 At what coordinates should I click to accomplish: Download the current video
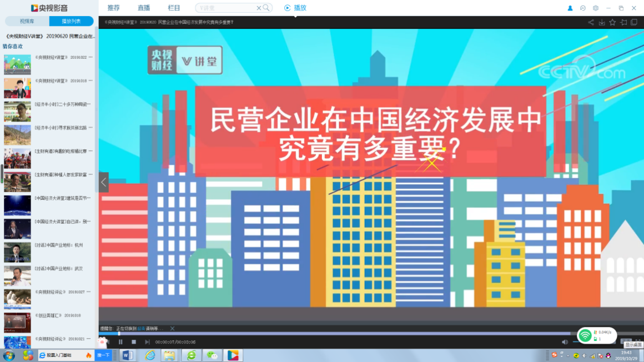pos(602,22)
